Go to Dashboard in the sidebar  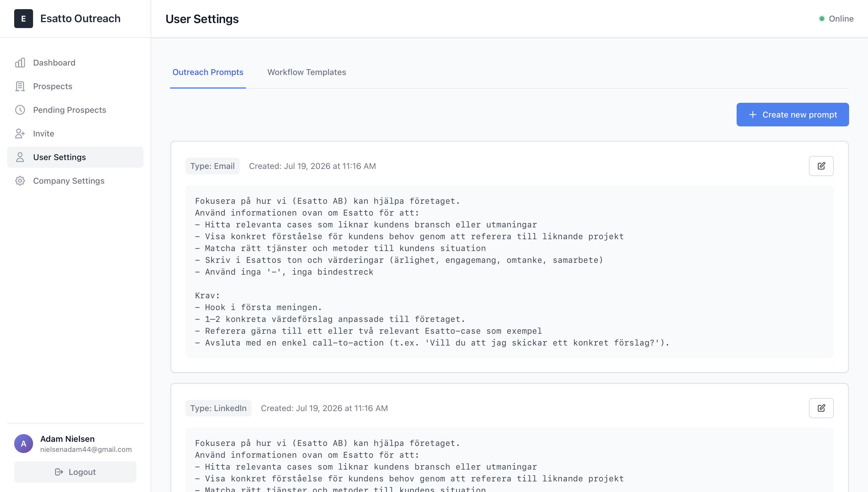[75, 63]
